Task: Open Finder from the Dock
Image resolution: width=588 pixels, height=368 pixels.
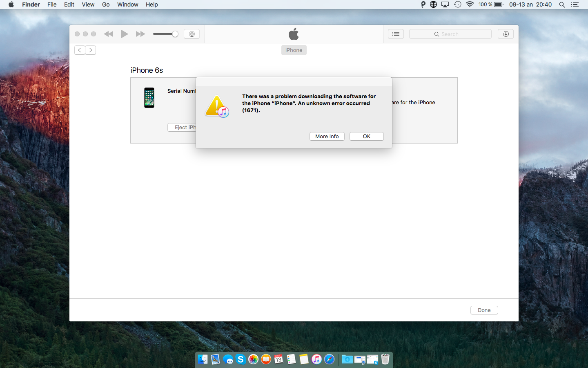Action: (203, 359)
